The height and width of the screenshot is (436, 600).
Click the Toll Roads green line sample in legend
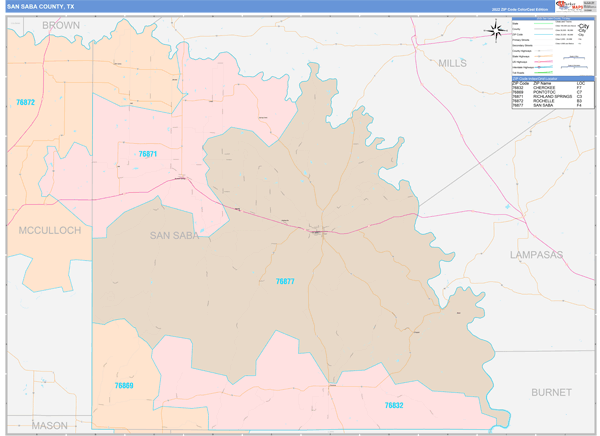[543, 72]
